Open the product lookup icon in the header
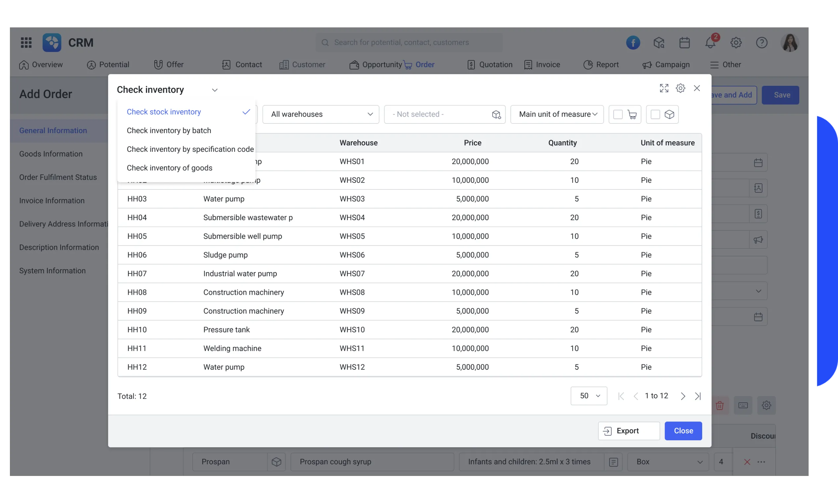Image resolution: width=838 pixels, height=504 pixels. (659, 43)
